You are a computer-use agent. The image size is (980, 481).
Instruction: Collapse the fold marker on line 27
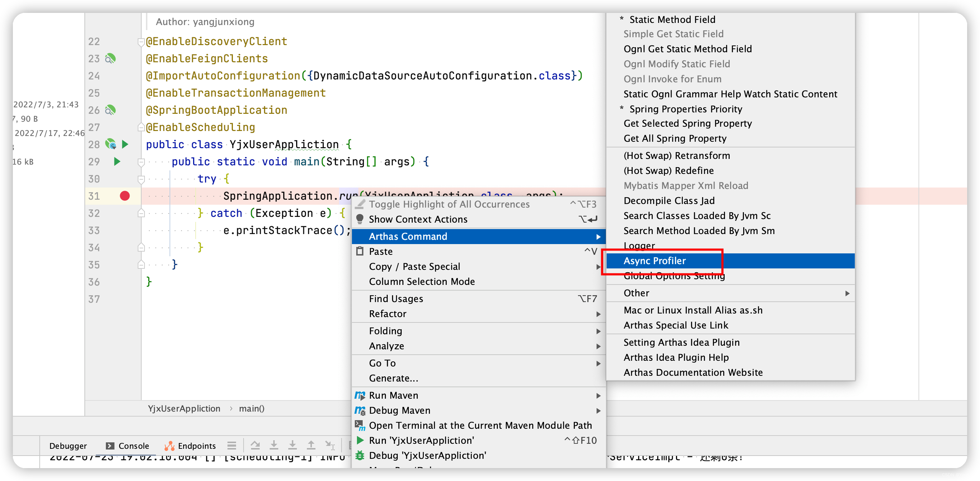tap(141, 127)
